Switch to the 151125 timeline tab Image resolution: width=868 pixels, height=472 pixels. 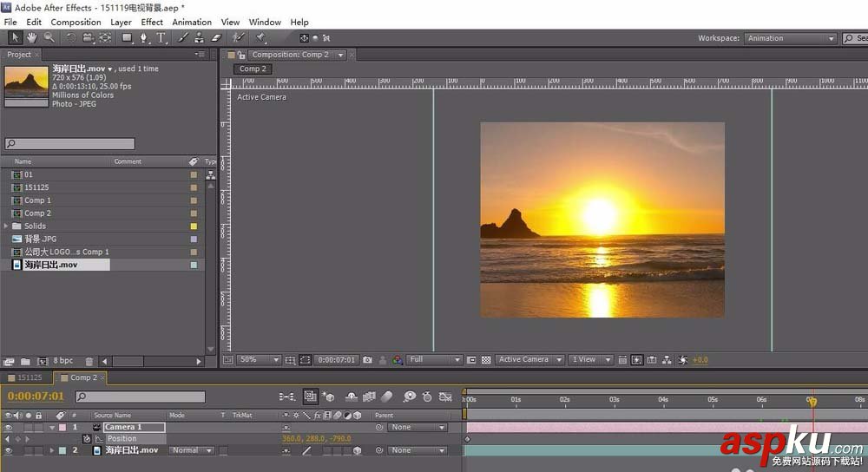coord(30,377)
